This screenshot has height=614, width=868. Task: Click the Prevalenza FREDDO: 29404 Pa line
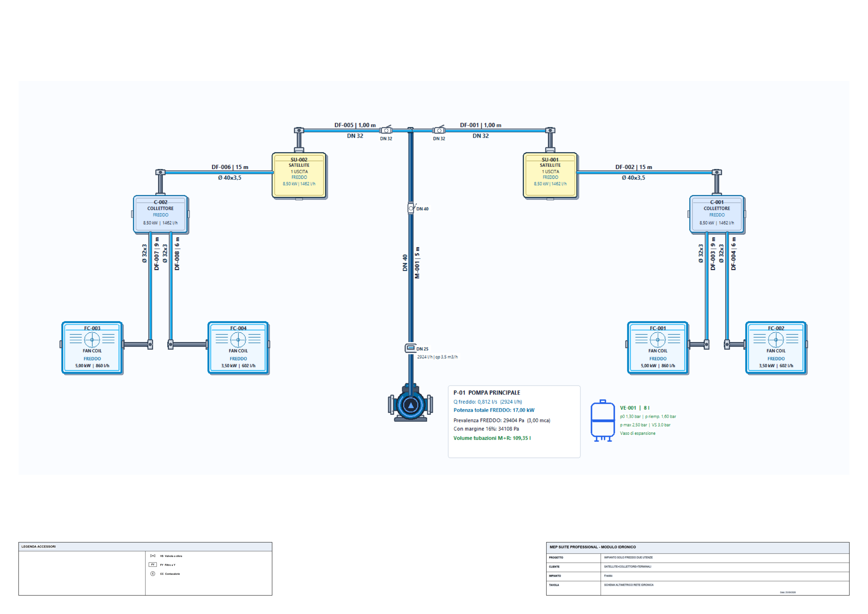pos(502,420)
